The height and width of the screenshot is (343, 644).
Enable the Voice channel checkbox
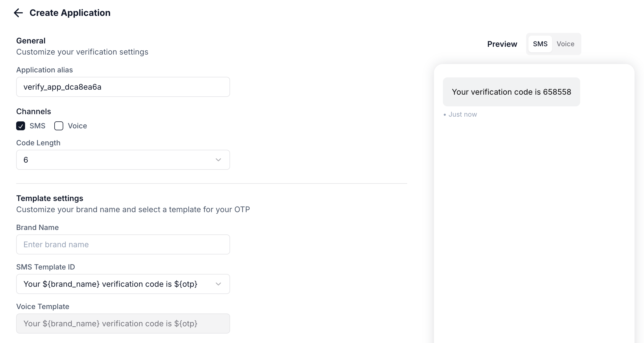pyautogui.click(x=59, y=126)
